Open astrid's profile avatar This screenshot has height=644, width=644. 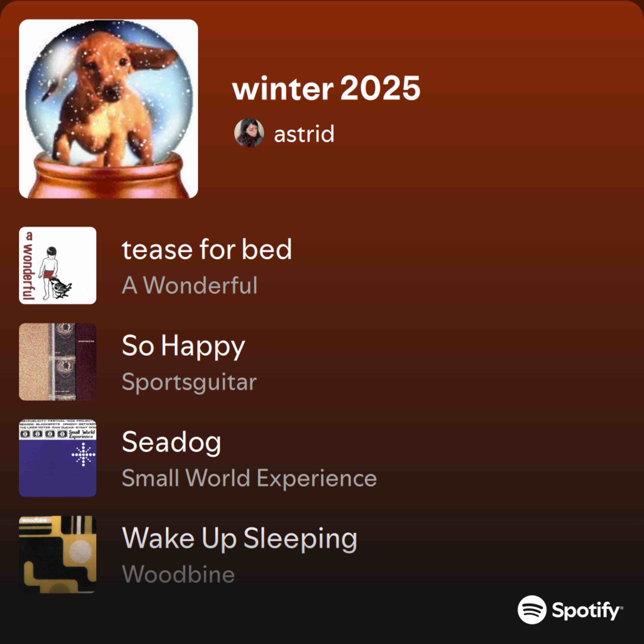point(249,133)
